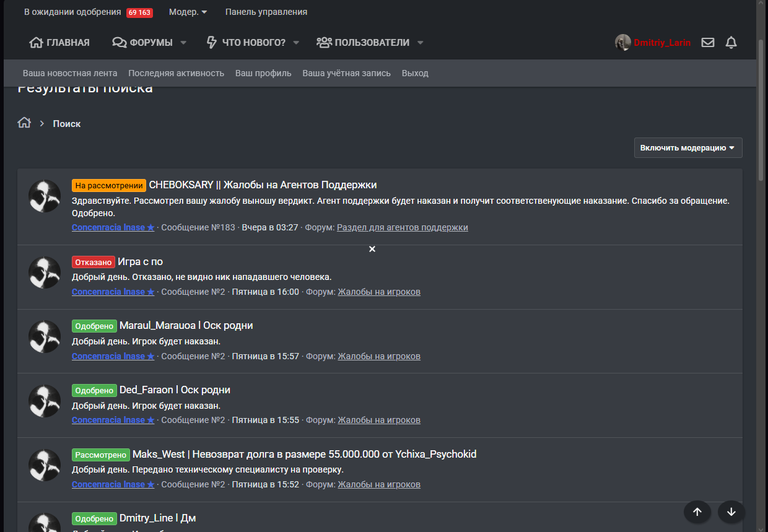Image resolution: width=768 pixels, height=532 pixels.
Task: Click Выход in the sub-navigation
Action: (415, 73)
